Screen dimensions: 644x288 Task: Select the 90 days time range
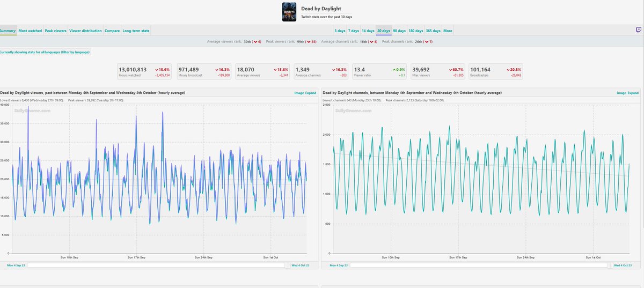click(x=399, y=31)
